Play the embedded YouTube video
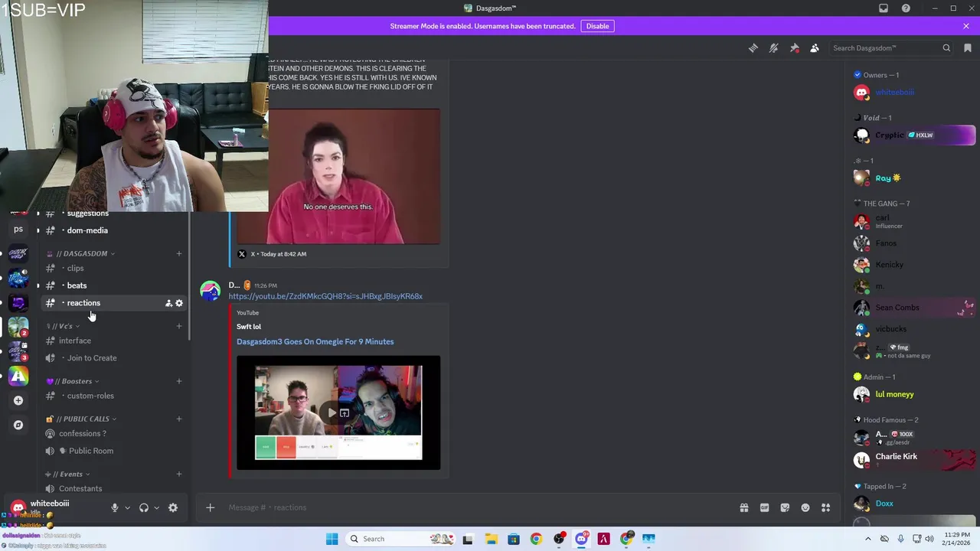 (332, 412)
